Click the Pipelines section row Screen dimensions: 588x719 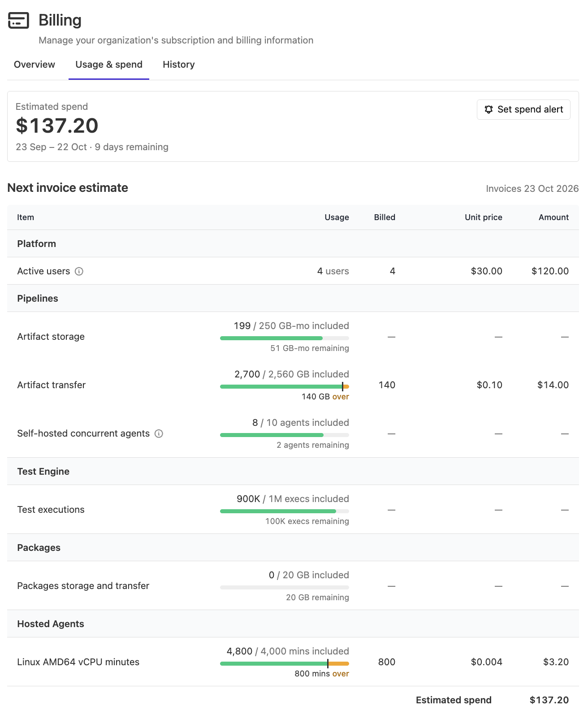[x=293, y=299]
